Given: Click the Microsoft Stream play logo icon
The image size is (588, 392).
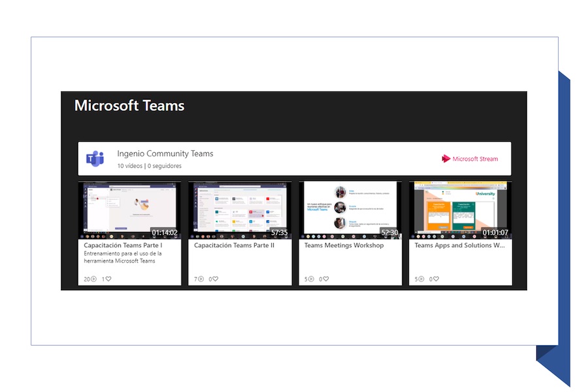Looking at the screenshot, I should click(x=446, y=159).
